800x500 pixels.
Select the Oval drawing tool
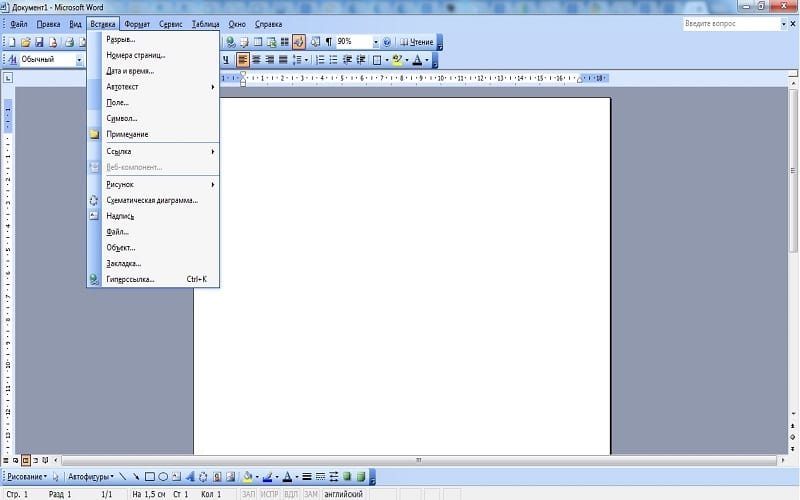163,477
